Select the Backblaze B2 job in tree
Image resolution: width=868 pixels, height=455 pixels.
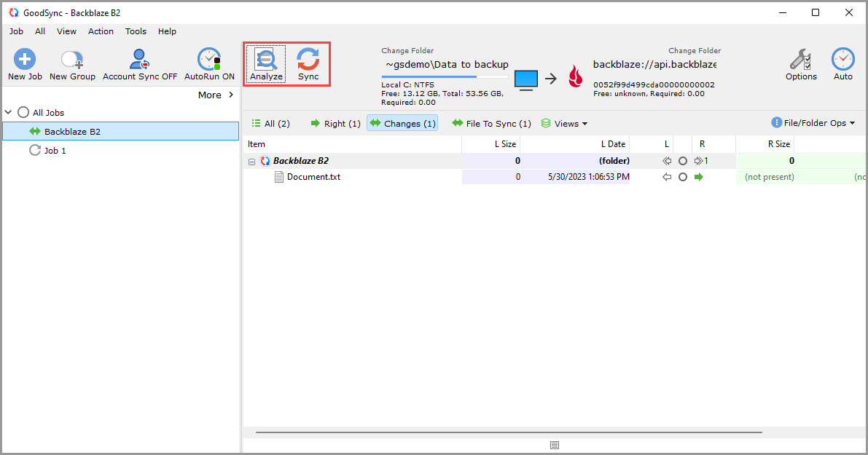(x=121, y=132)
